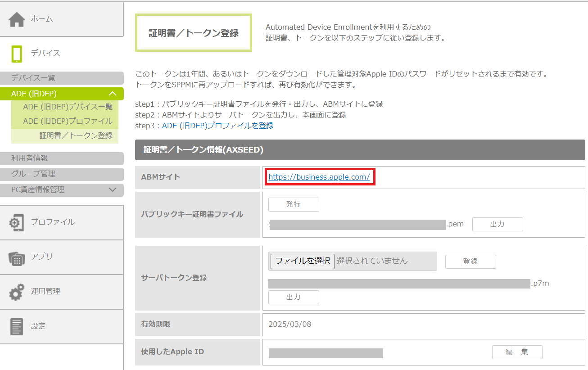
Task: Open the business.apple.com link
Action: (319, 177)
